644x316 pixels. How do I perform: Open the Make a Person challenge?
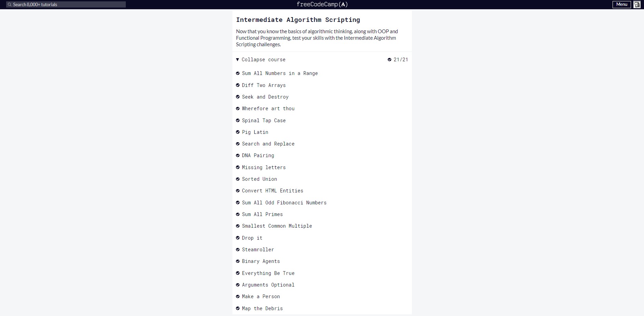click(261, 296)
